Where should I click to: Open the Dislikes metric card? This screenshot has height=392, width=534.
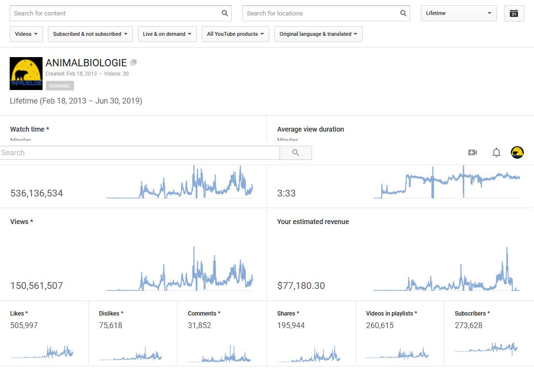coord(133,333)
